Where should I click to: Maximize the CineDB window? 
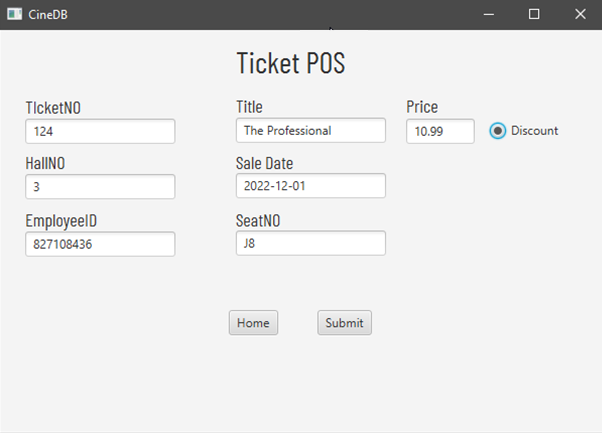[x=534, y=15]
